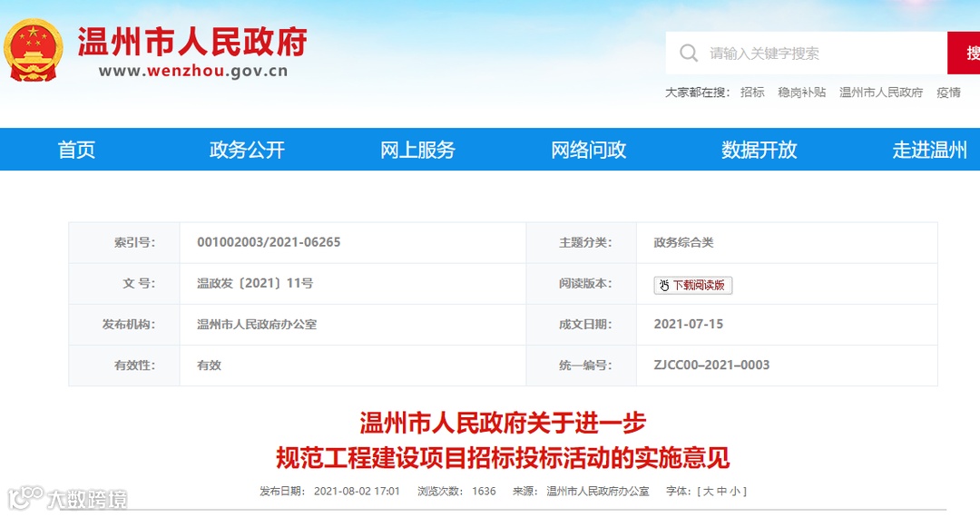This screenshot has width=980, height=517.
Task: Select the publish date 2021-08-02 17:01
Action: pos(357,492)
